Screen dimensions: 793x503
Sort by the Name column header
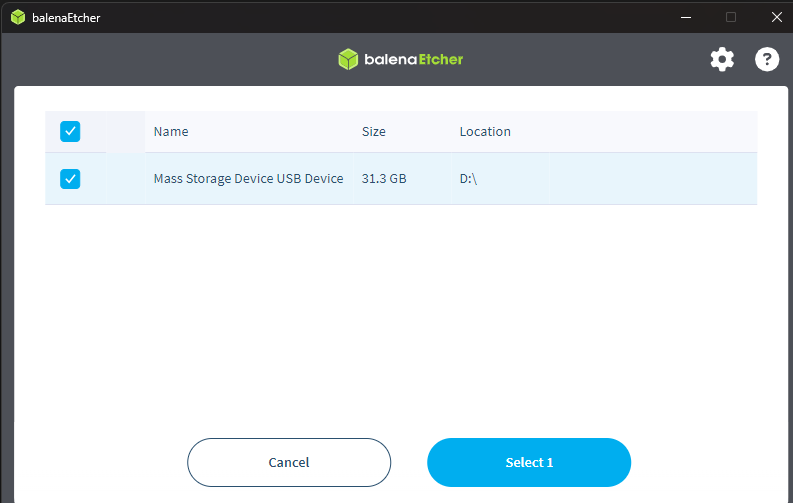point(171,131)
